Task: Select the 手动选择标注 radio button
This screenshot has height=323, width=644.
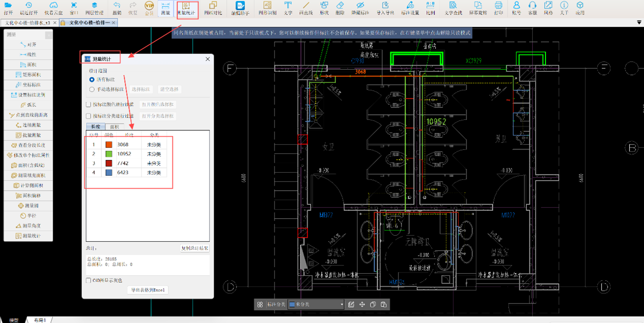Action: click(92, 89)
